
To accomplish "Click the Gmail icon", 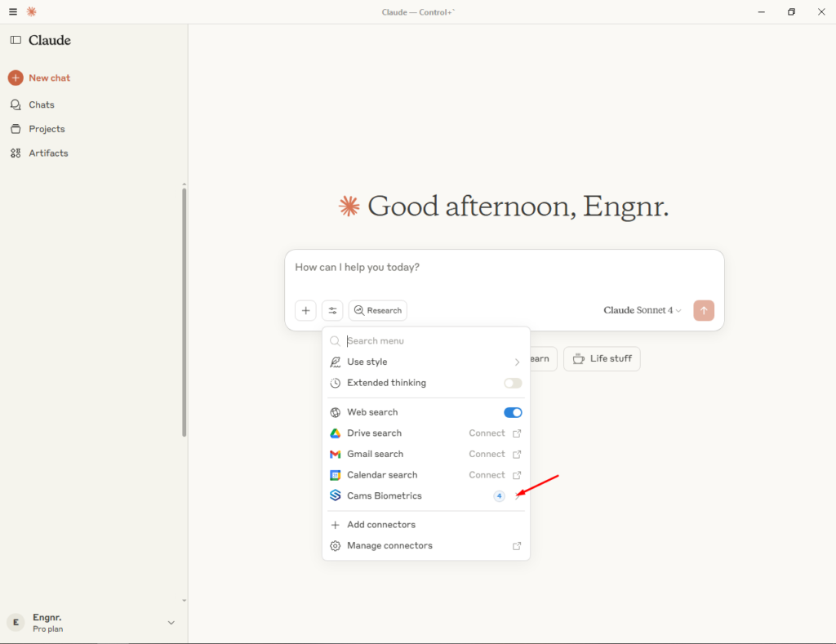I will tap(335, 454).
